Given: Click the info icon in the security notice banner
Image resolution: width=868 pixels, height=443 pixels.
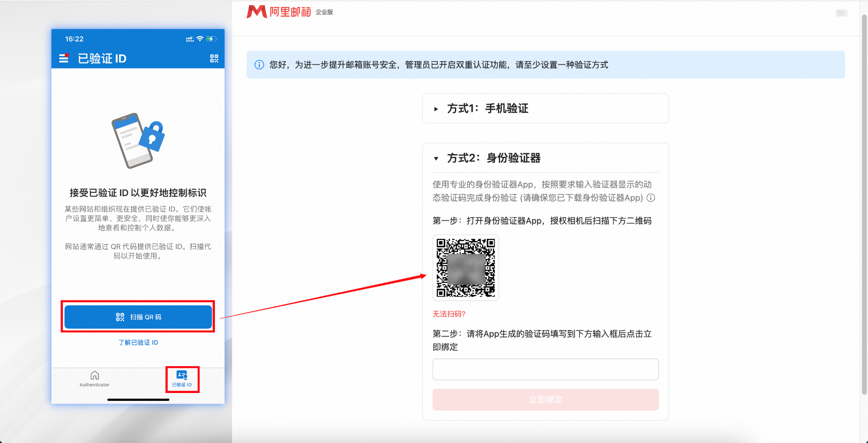Looking at the screenshot, I should [258, 65].
